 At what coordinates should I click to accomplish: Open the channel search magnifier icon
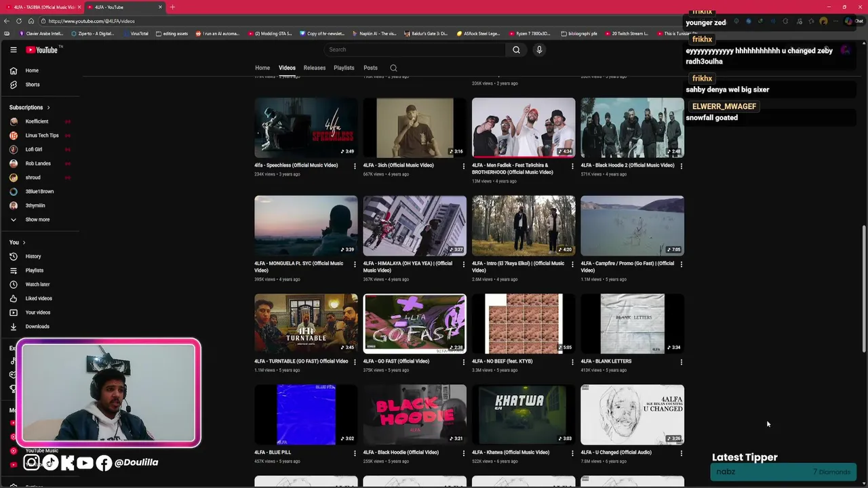pyautogui.click(x=393, y=68)
